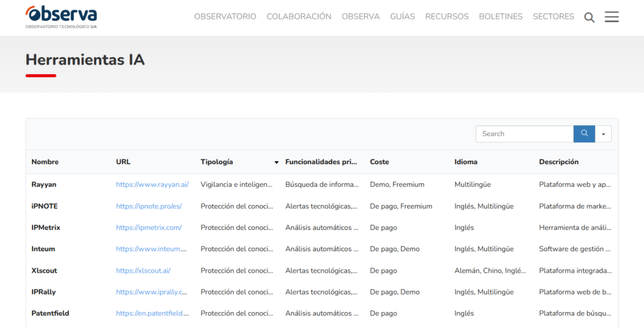Image resolution: width=644 pixels, height=328 pixels.
Task: Open the BOLETINES menu
Action: tap(501, 16)
